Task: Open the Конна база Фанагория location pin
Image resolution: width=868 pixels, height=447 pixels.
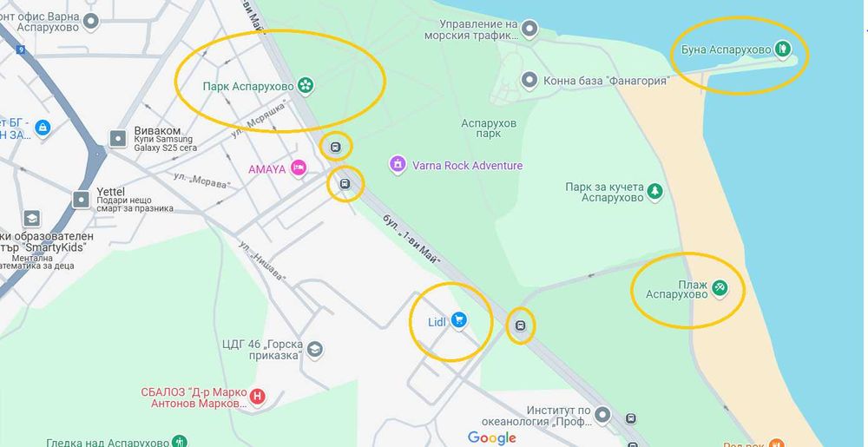Action: coord(529,80)
